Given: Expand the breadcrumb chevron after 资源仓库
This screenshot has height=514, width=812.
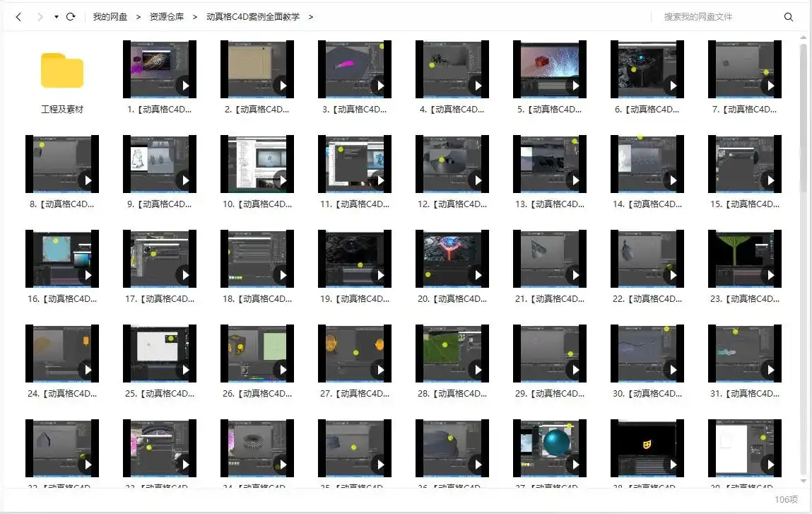Looking at the screenshot, I should click(194, 16).
